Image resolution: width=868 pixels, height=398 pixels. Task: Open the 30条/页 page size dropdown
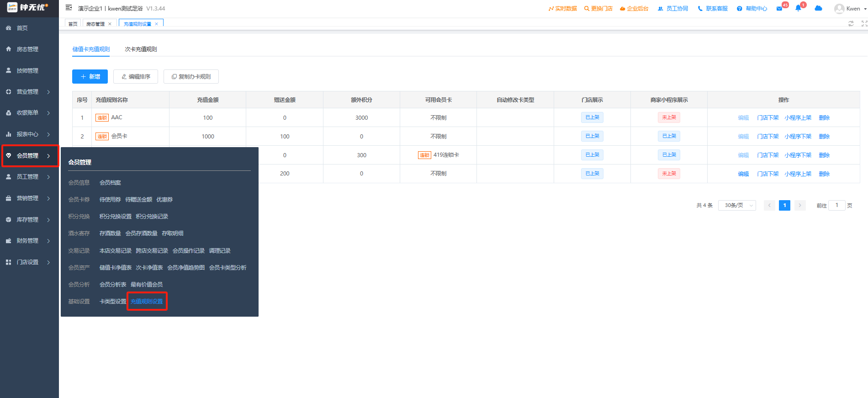737,206
